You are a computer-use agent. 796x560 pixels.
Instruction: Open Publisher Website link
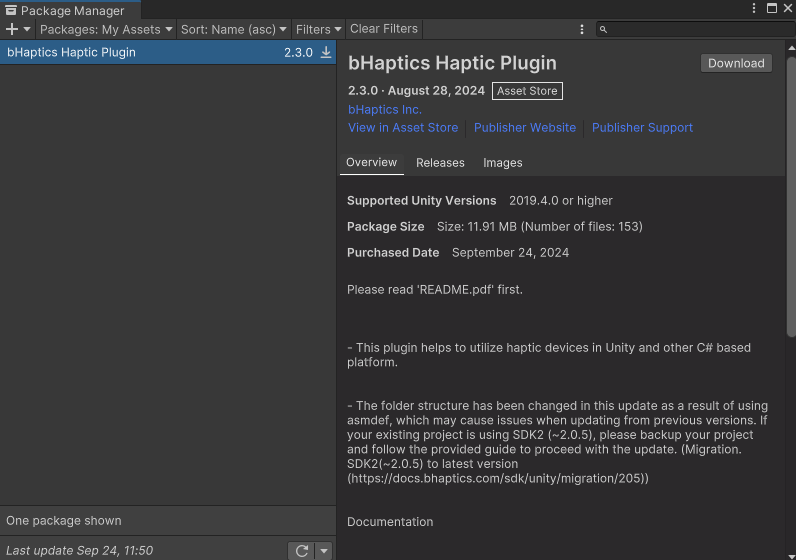pyautogui.click(x=525, y=127)
